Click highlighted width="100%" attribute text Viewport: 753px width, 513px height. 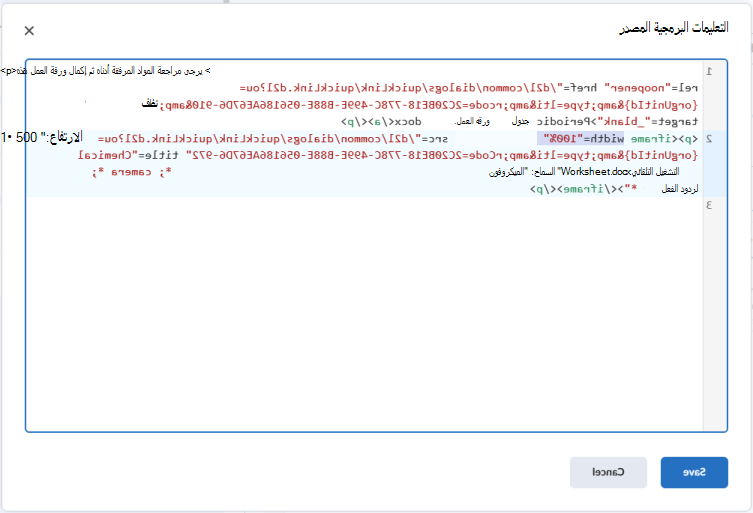pos(581,139)
